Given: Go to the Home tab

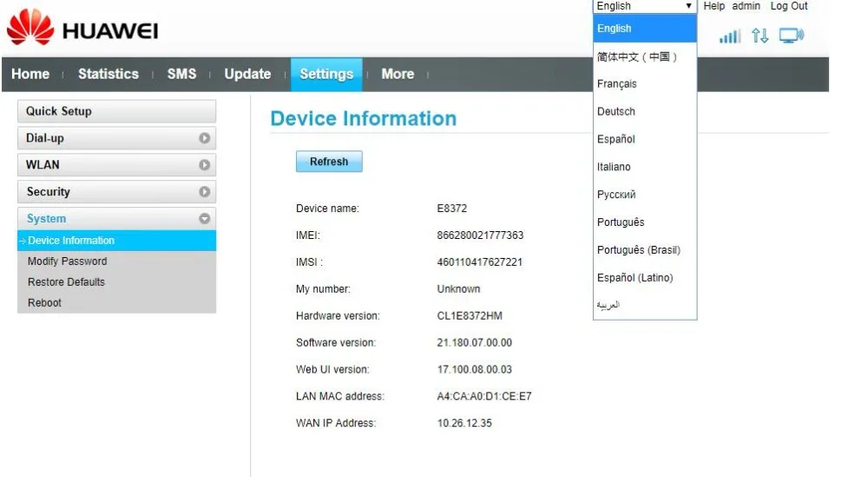Looking at the screenshot, I should [x=30, y=74].
